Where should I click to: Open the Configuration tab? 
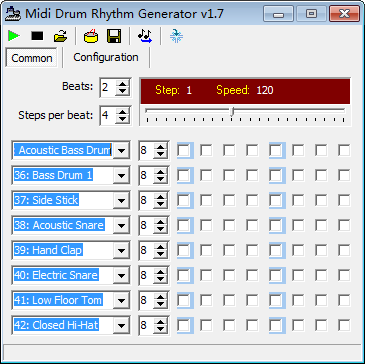coord(106,57)
